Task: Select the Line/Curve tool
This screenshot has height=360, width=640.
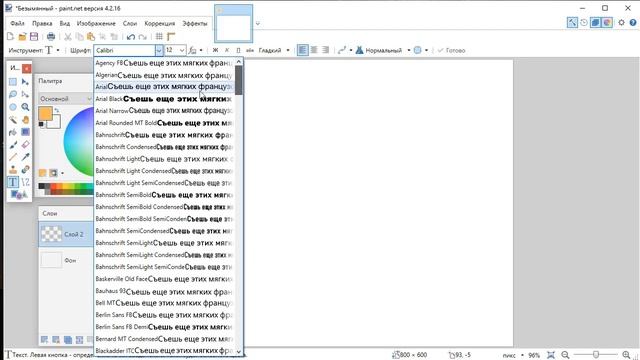Action: (25, 182)
